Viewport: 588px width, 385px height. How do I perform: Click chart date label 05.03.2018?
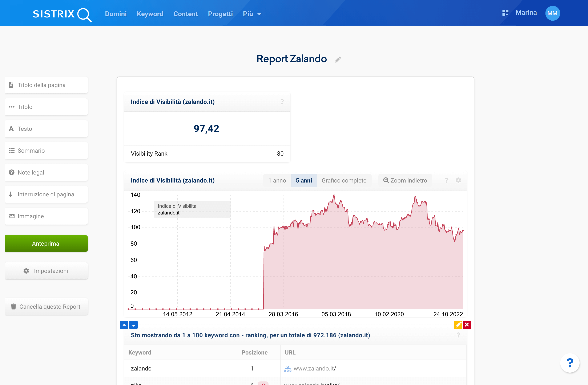(336, 314)
